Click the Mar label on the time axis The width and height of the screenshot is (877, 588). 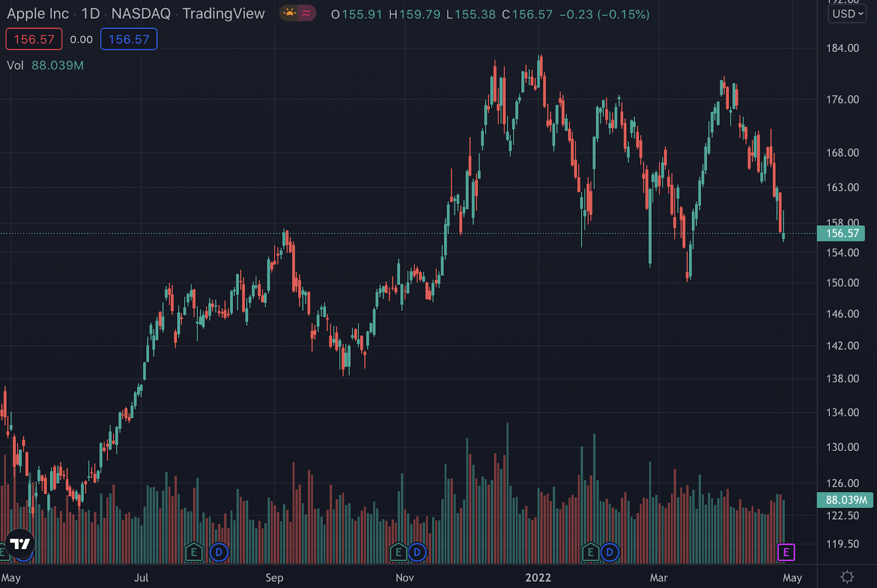[x=659, y=578]
